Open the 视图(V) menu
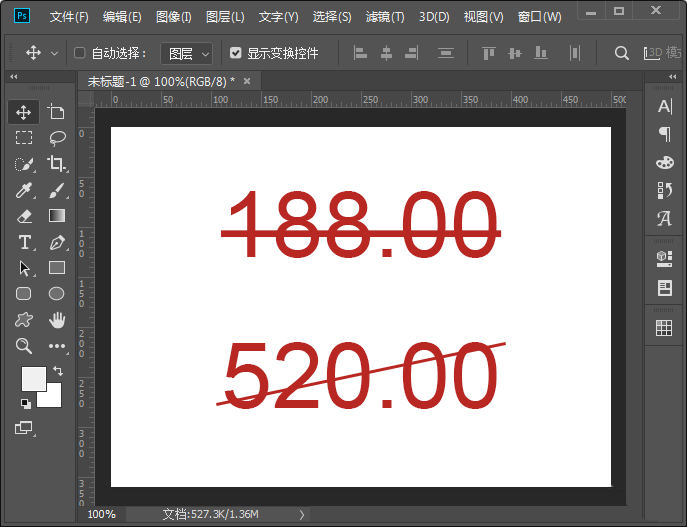Image resolution: width=687 pixels, height=527 pixels. click(x=483, y=17)
